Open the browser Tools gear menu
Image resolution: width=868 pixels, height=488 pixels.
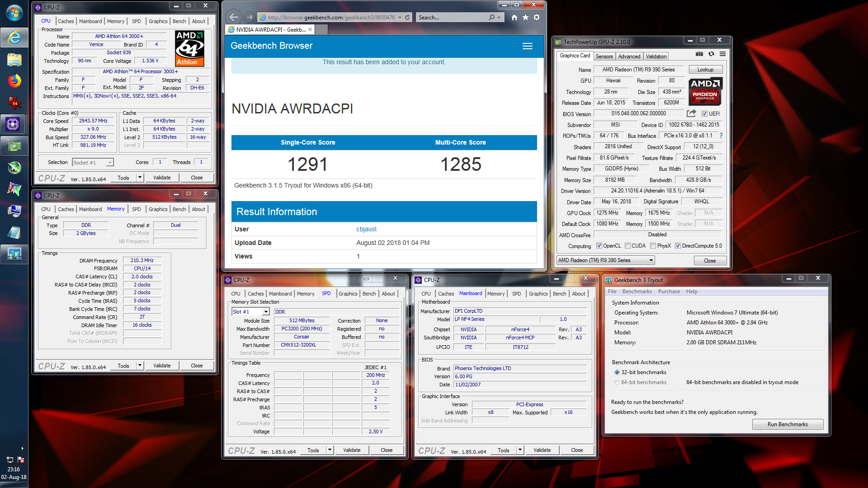click(537, 17)
